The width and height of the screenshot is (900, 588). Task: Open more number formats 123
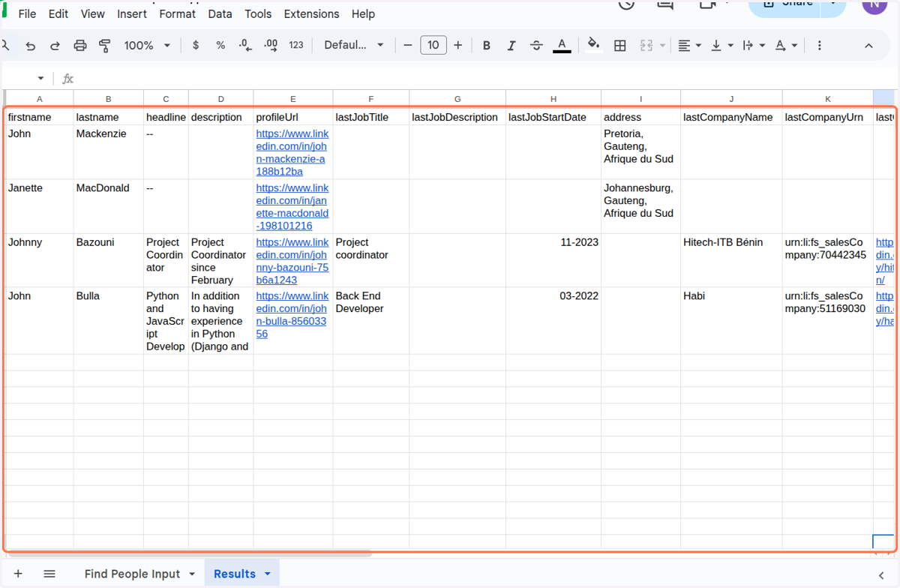(x=296, y=45)
